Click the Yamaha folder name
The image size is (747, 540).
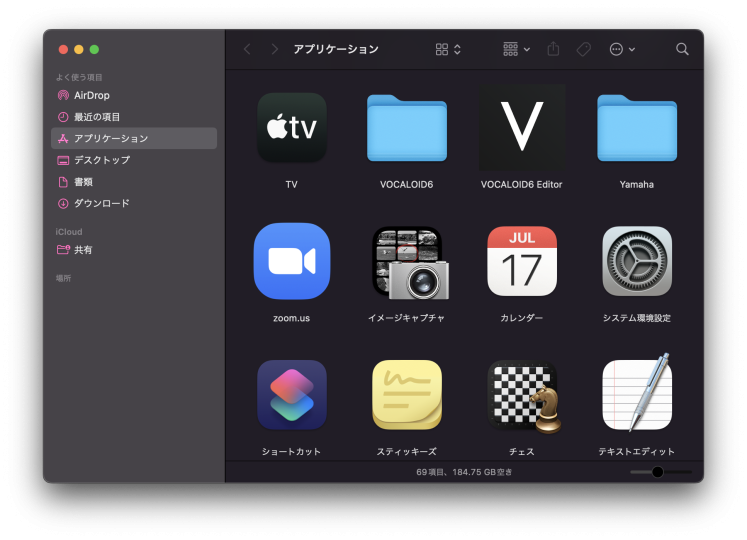pyautogui.click(x=637, y=184)
